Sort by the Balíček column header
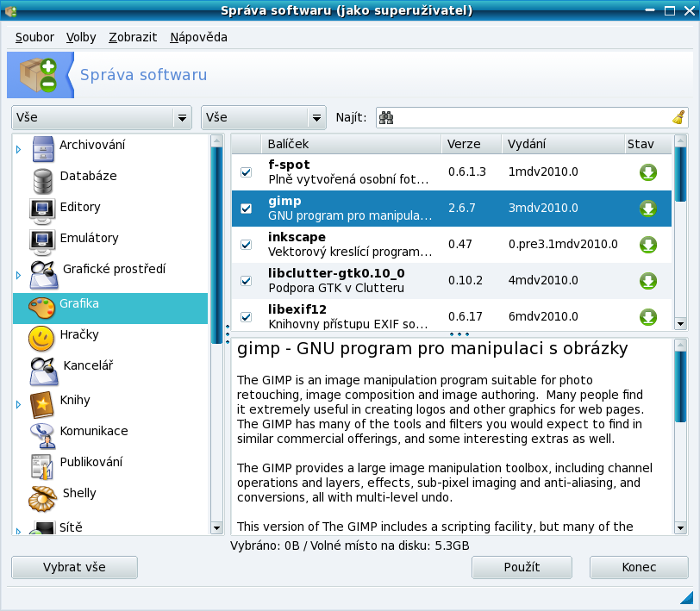700x611 pixels. click(x=352, y=144)
